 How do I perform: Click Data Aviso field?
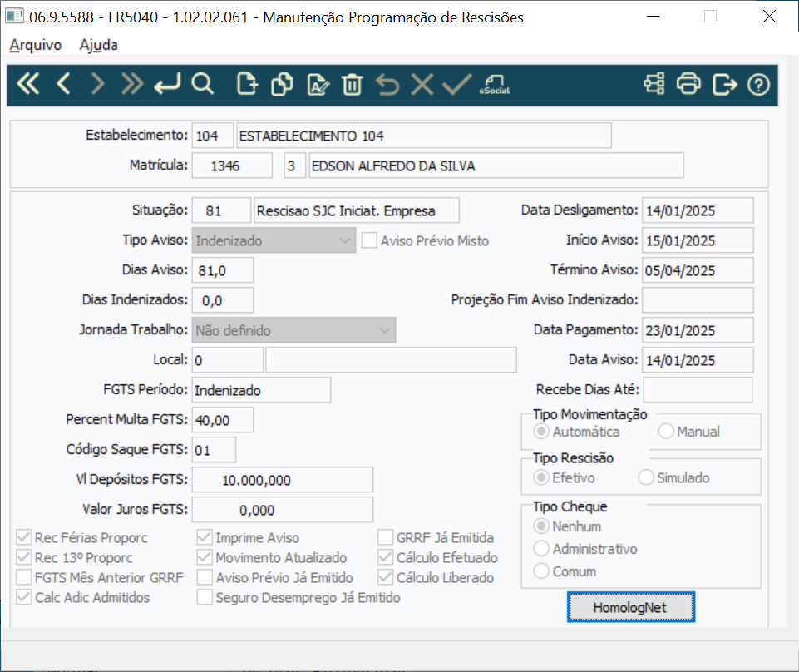click(698, 360)
